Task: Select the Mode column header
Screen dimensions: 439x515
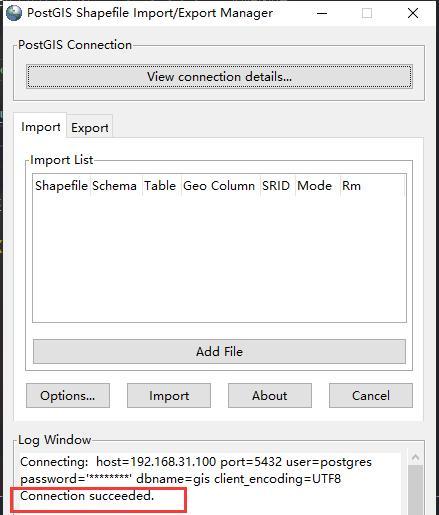Action: pyautogui.click(x=315, y=186)
